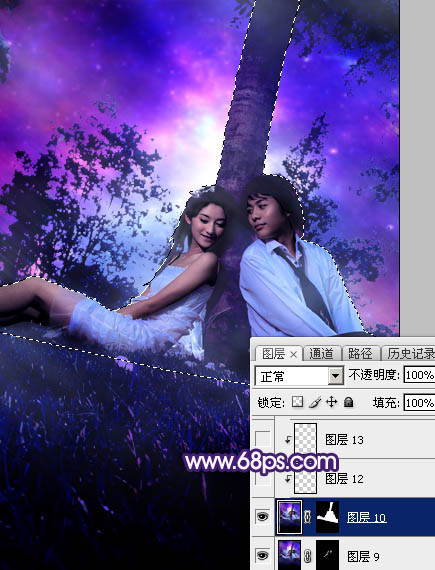The image size is (435, 570).
Task: Click the 图层 9 layer mask thumbnail
Action: 327,555
